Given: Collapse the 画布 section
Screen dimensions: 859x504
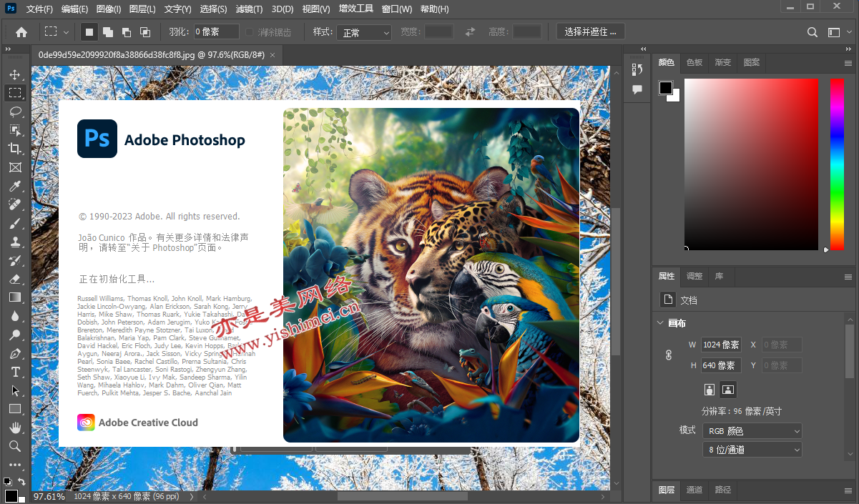Looking at the screenshot, I should click(x=660, y=323).
